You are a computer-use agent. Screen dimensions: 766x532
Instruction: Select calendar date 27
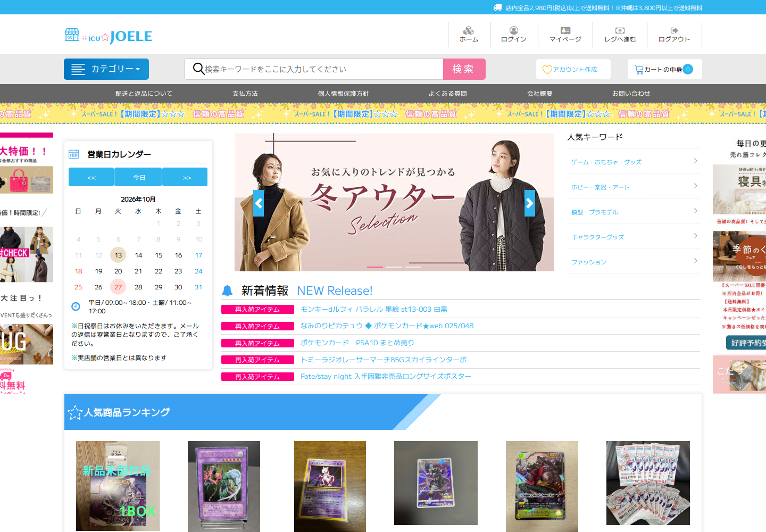tap(118, 287)
